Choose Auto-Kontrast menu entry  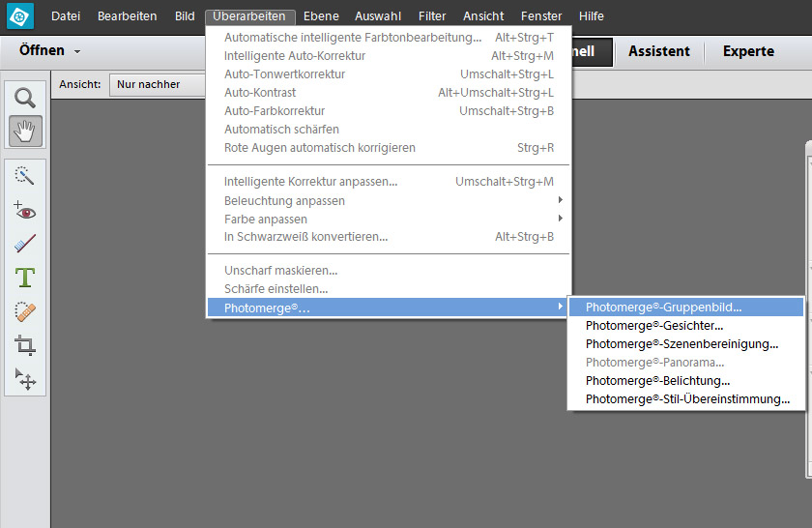(389, 92)
